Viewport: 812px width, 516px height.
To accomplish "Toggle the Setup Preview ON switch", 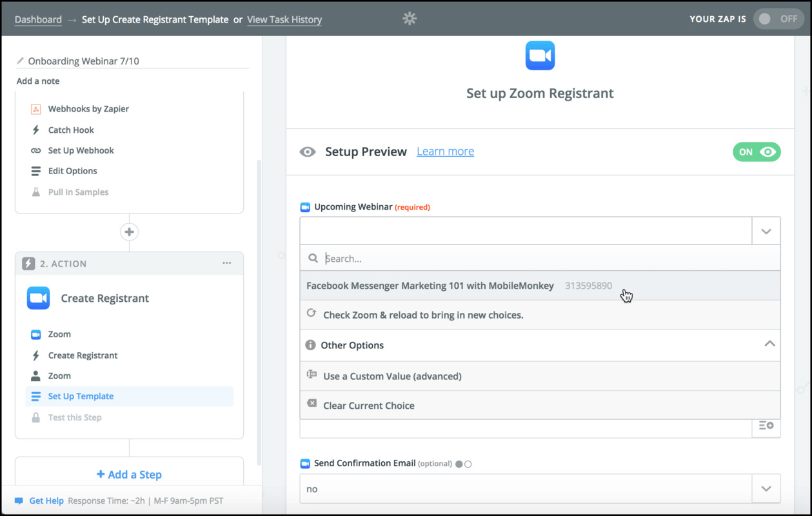I will 757,152.
